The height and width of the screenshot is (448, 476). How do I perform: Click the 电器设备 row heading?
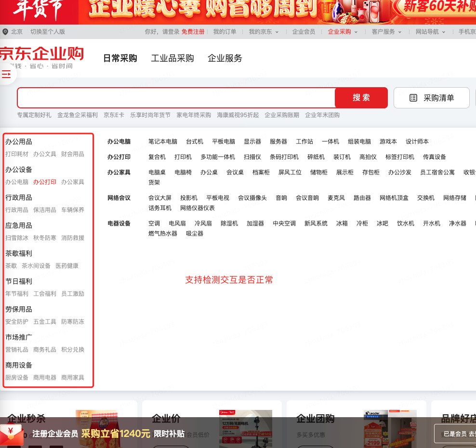[119, 224]
